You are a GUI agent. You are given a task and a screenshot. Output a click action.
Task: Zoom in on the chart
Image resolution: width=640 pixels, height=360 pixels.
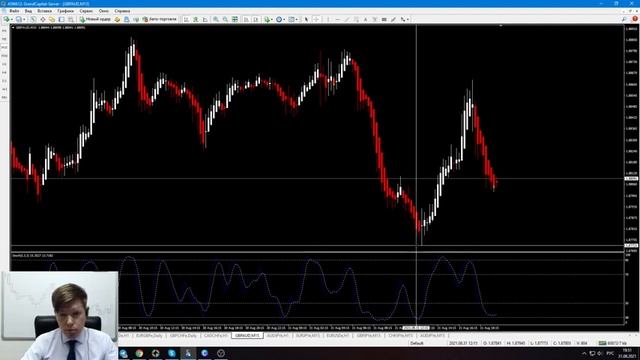point(216,19)
